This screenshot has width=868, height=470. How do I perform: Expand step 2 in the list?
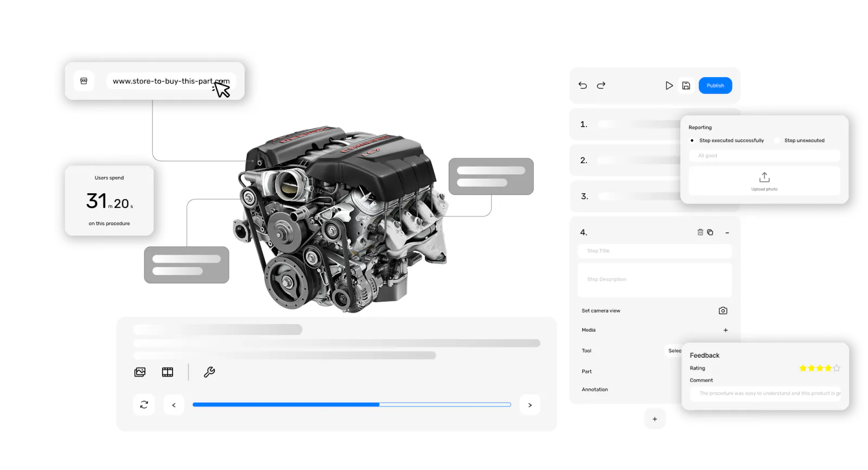click(626, 160)
